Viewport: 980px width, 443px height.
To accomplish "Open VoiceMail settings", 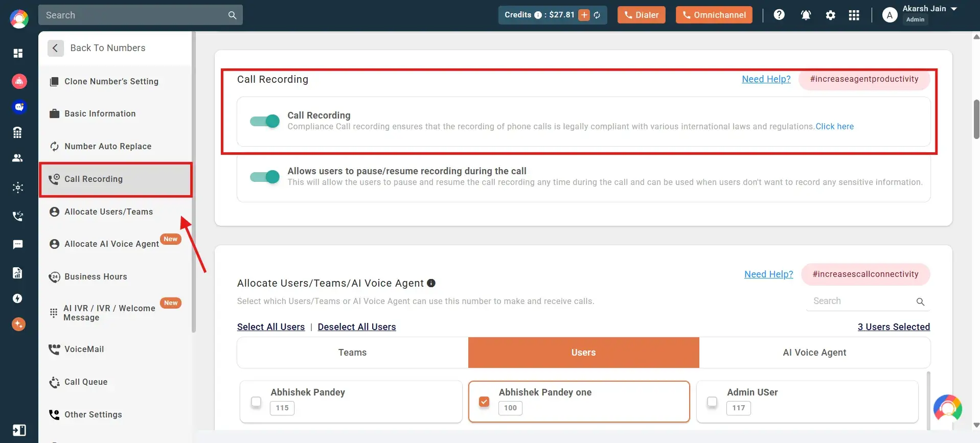I will [116, 349].
